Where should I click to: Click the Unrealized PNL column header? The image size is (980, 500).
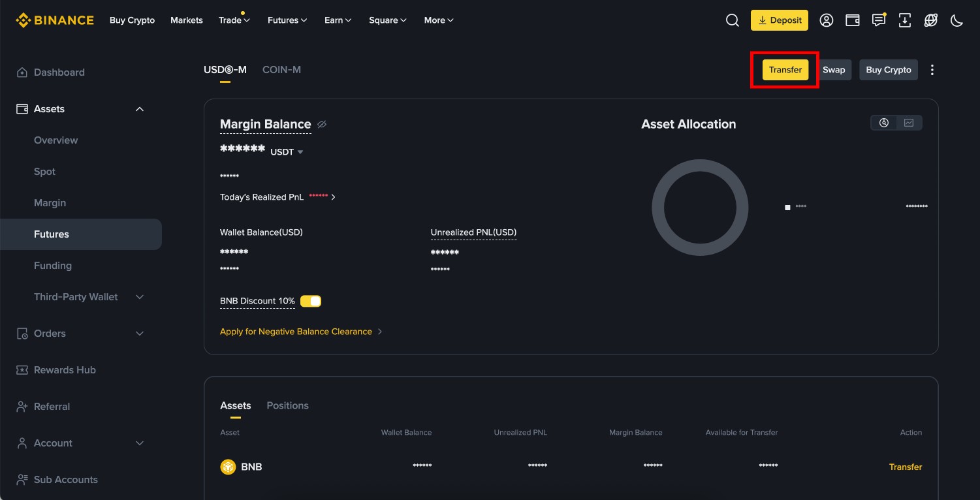520,432
